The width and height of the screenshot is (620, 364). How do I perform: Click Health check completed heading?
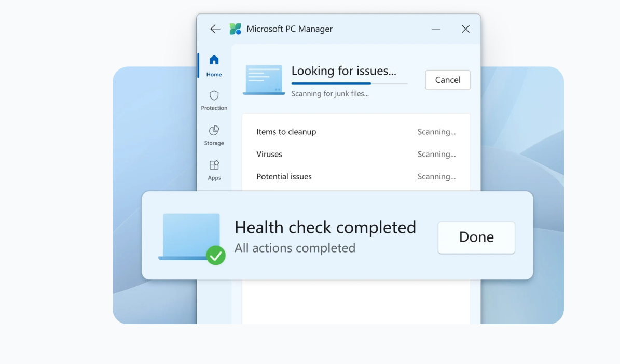coord(325,228)
